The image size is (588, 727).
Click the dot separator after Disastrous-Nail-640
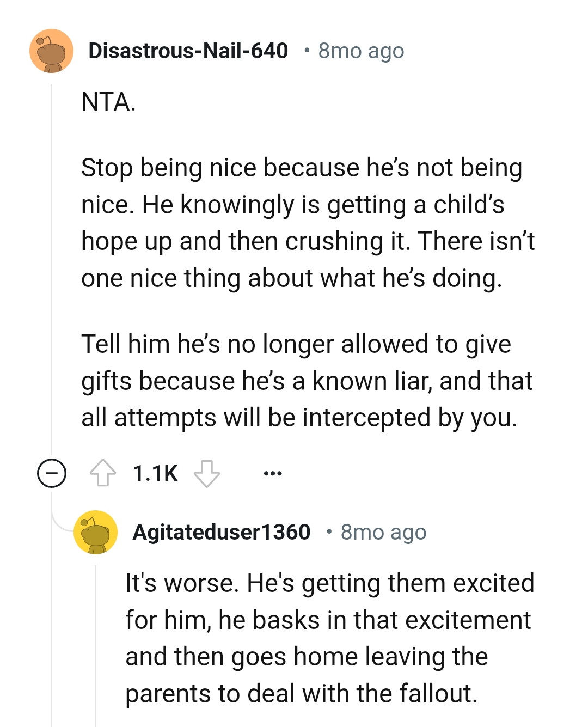point(307,51)
